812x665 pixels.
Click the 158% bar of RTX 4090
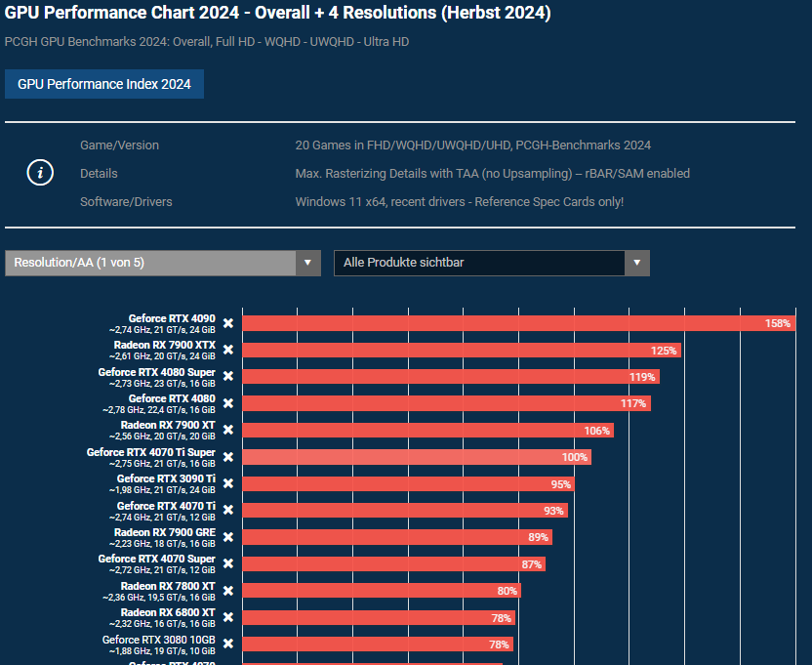point(519,323)
